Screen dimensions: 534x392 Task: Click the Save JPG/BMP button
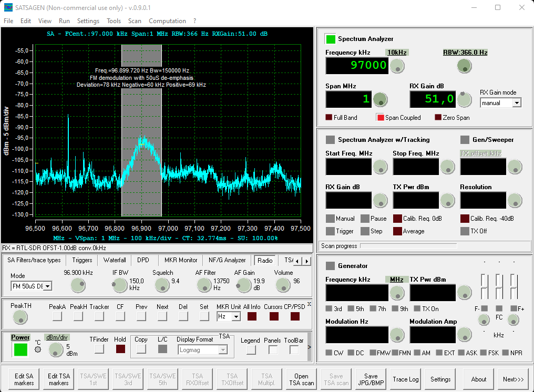coord(371,379)
